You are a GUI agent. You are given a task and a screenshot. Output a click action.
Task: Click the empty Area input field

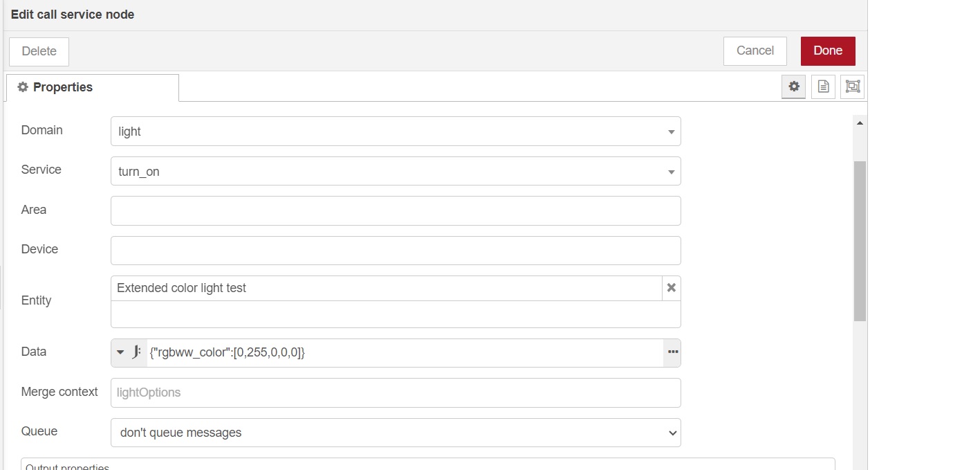pyautogui.click(x=395, y=210)
